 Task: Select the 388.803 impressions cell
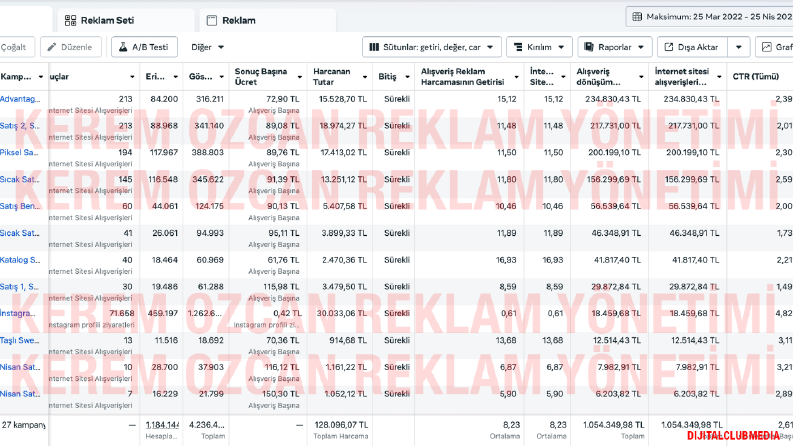pos(206,153)
